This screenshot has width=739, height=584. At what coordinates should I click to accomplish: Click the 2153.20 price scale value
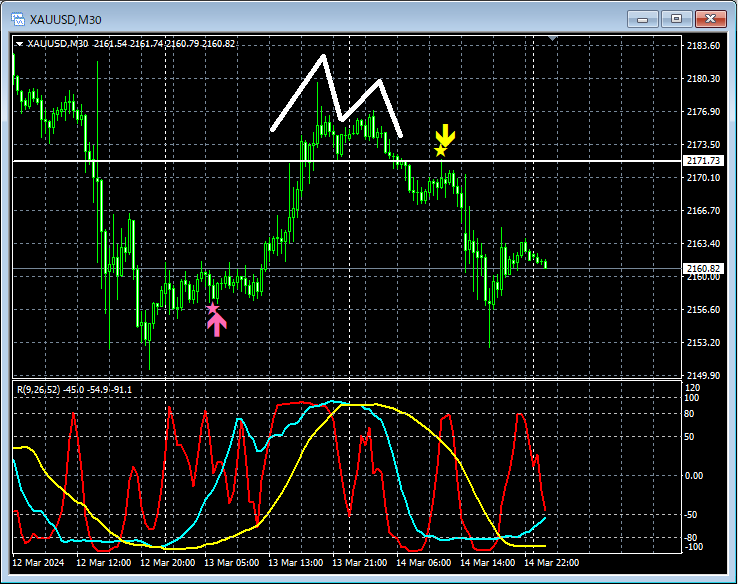(703, 343)
